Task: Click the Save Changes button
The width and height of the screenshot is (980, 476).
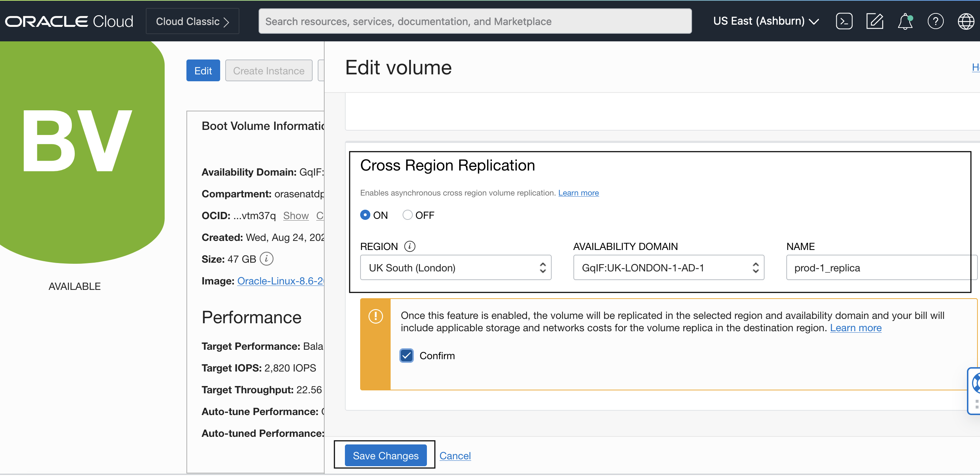Action: coord(385,455)
